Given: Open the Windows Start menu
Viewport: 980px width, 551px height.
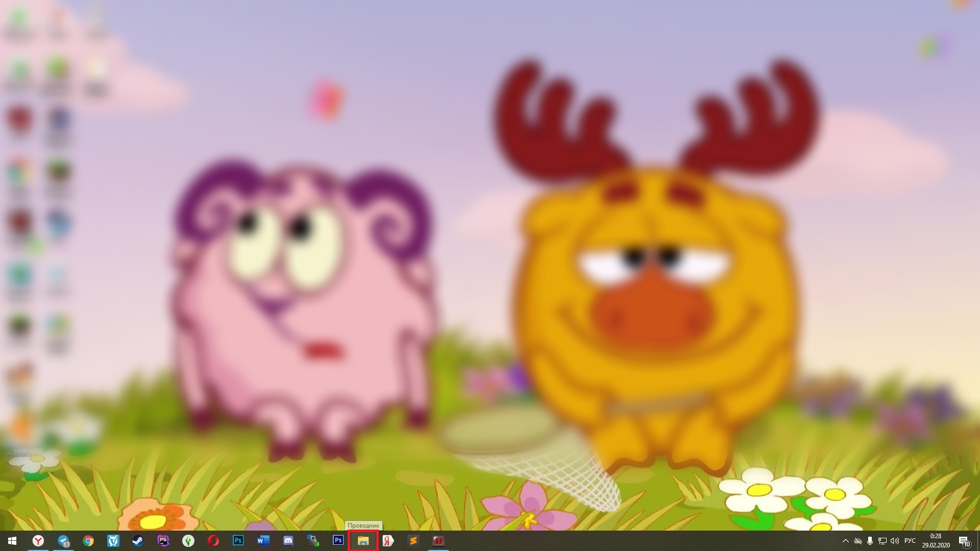Looking at the screenshot, I should click(12, 541).
